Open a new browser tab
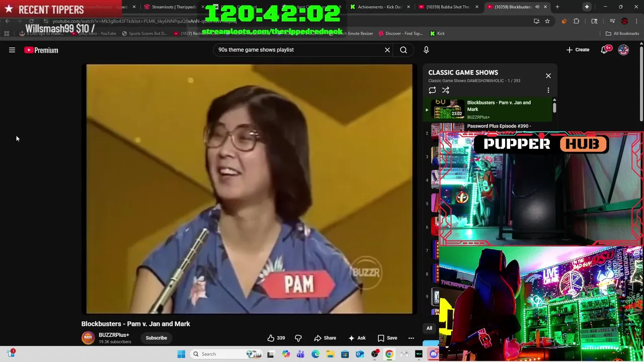644x362 pixels. pyautogui.click(x=557, y=7)
